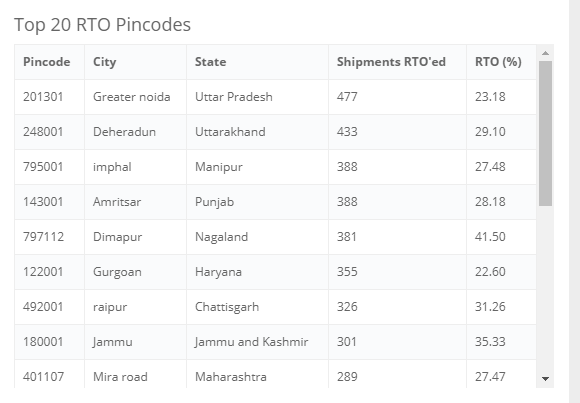The height and width of the screenshot is (403, 580).
Task: Select pincode 795001 for imphal
Action: (49, 167)
